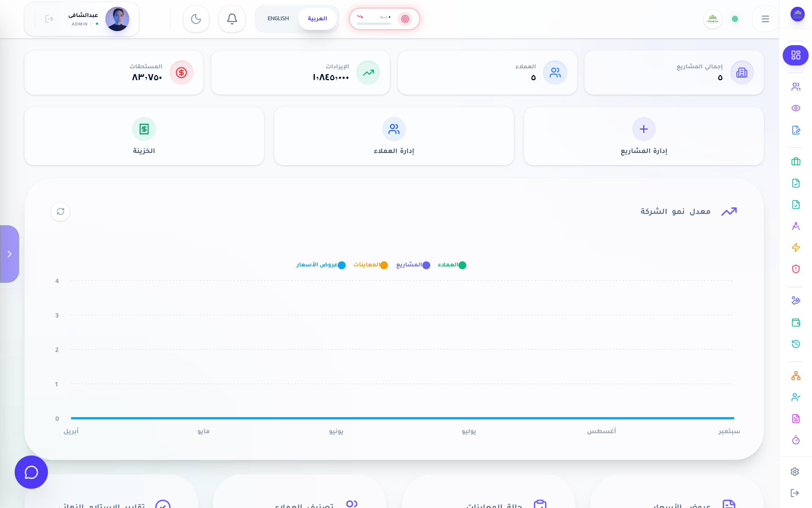Open the blue file-edit icon in sidebar

point(796,130)
